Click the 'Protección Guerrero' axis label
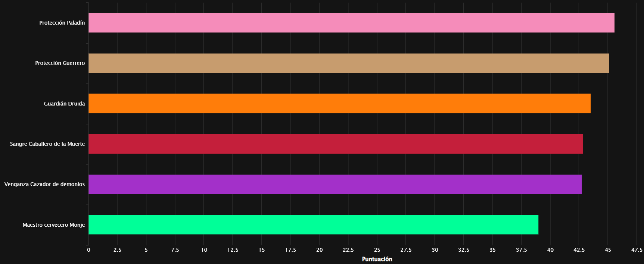Screen dimensions: 644x264 (60, 63)
